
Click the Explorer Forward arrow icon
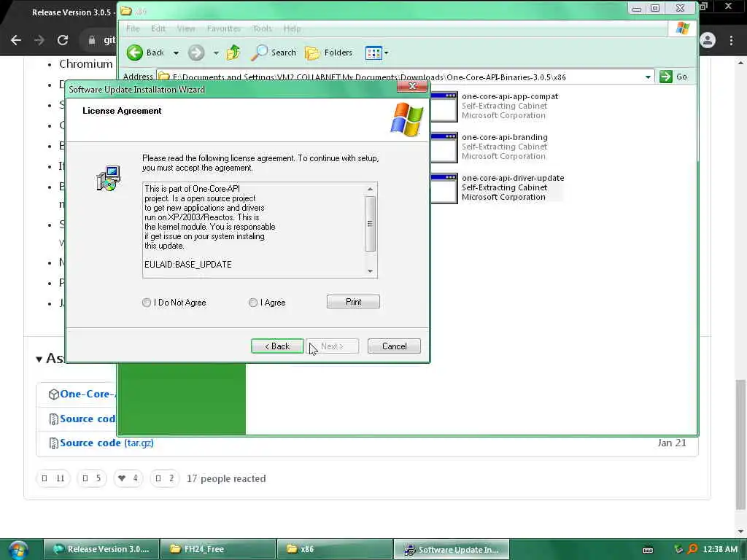pyautogui.click(x=196, y=52)
